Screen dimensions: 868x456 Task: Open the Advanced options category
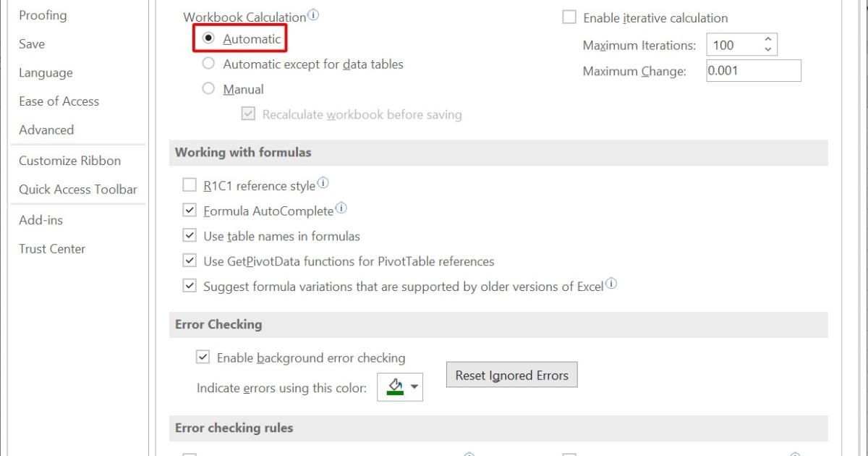(46, 130)
